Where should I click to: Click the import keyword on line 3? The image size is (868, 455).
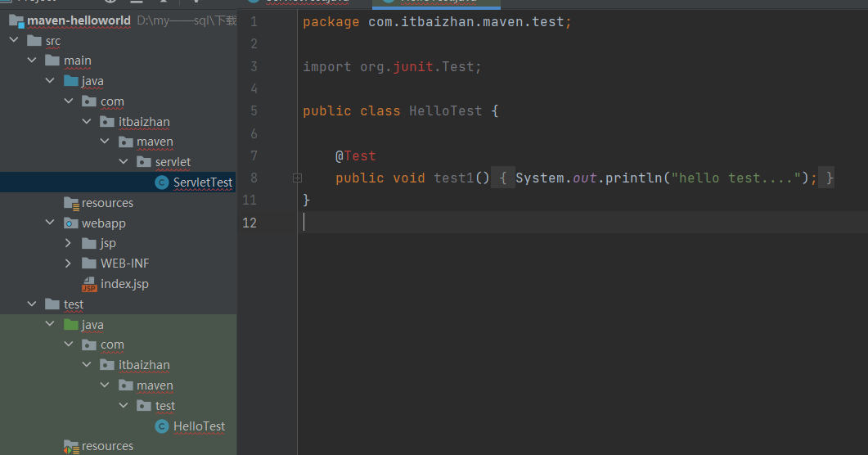(326, 67)
